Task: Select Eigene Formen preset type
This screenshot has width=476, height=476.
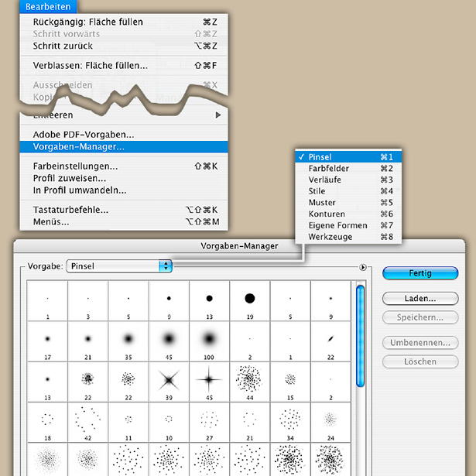Action: (348, 225)
